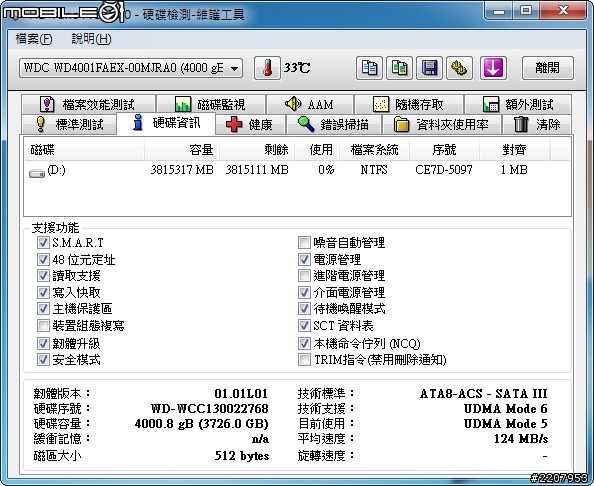Open the WDC WD4001FAEX drive dropdown
Viewport: 594px width, 486px height.
coord(131,68)
